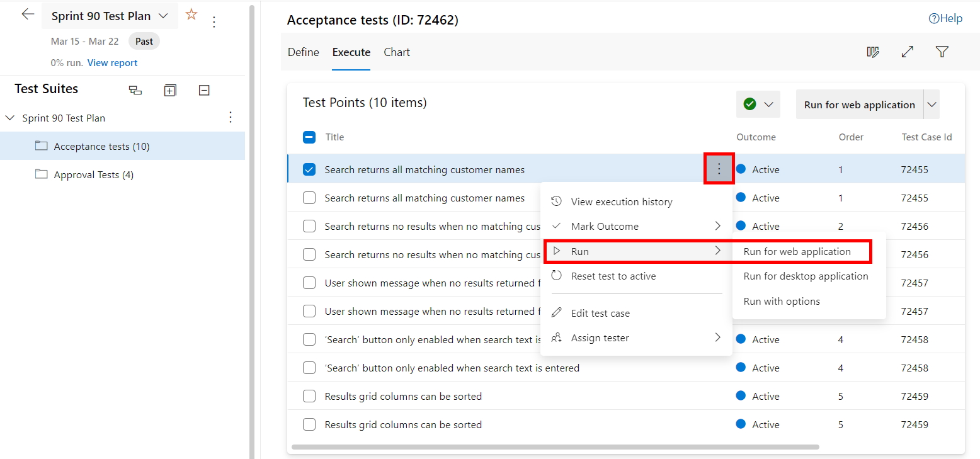Open the filter funnel icon
This screenshot has width=980, height=459.
click(x=942, y=52)
